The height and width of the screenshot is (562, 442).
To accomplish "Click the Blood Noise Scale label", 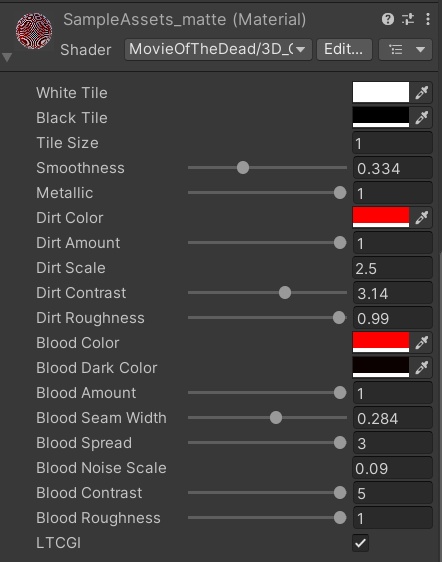I will coord(101,468).
